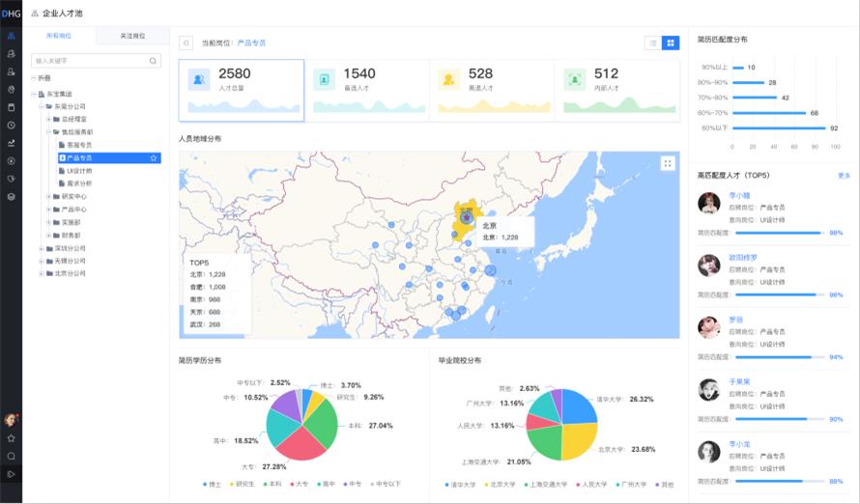
Task: Select the 1540 talent card
Action: (367, 90)
